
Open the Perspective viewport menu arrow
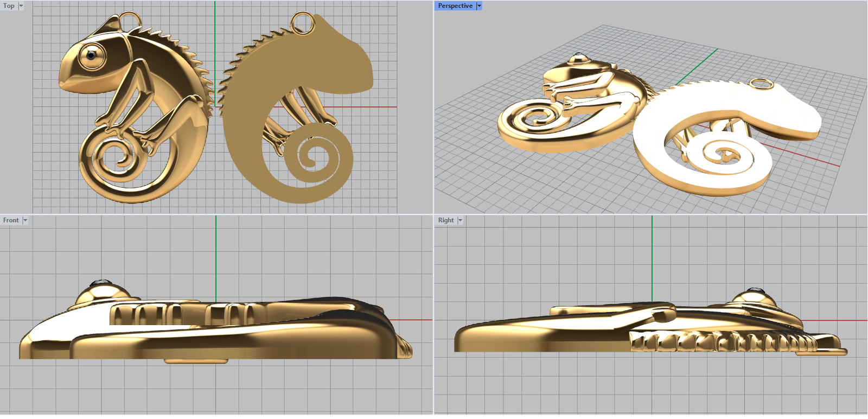[479, 6]
